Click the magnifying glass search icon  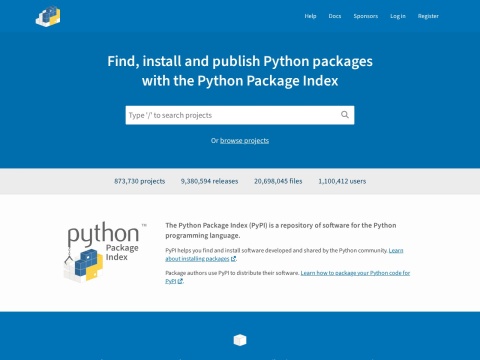click(345, 115)
